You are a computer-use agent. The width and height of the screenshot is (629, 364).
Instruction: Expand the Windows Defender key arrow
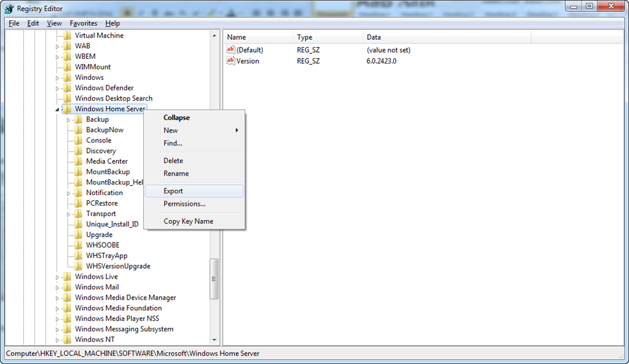[57, 88]
